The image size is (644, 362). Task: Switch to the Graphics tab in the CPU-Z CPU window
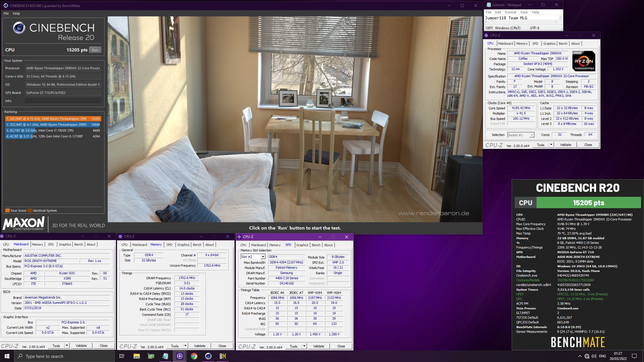(x=549, y=44)
